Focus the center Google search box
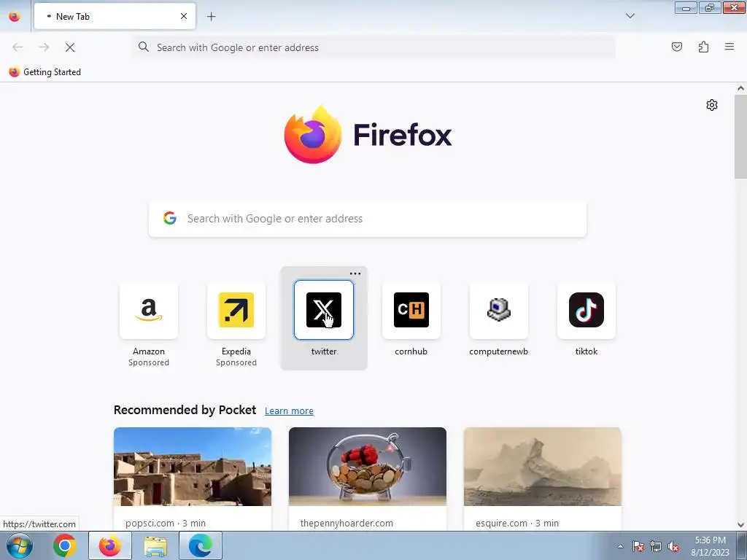 368,219
